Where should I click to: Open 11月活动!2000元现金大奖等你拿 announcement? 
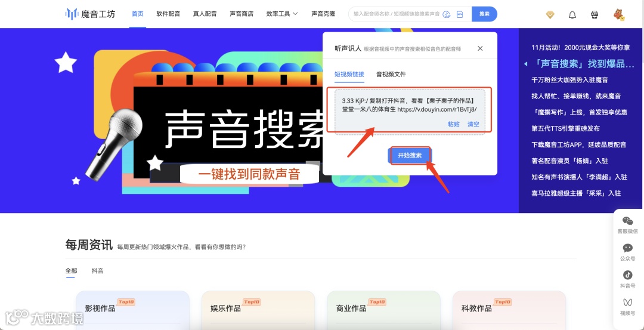click(x=580, y=48)
